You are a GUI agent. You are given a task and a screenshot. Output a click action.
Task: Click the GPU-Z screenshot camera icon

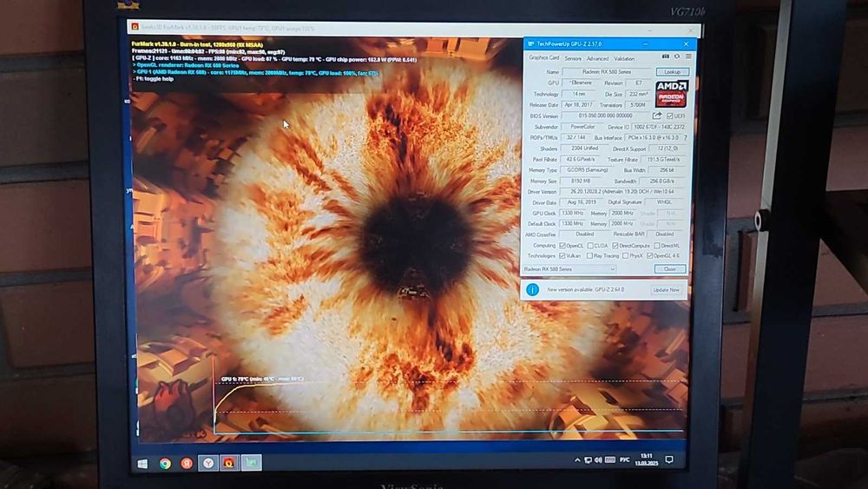click(x=666, y=56)
